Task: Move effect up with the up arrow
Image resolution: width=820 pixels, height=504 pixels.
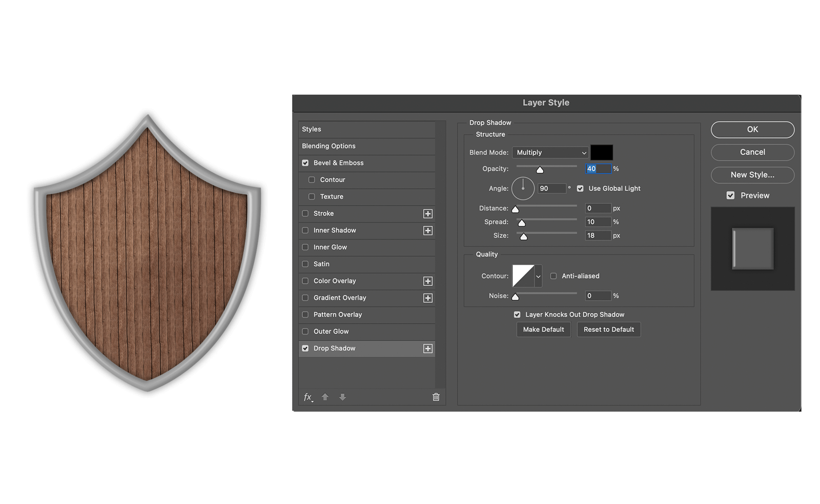Action: point(325,397)
